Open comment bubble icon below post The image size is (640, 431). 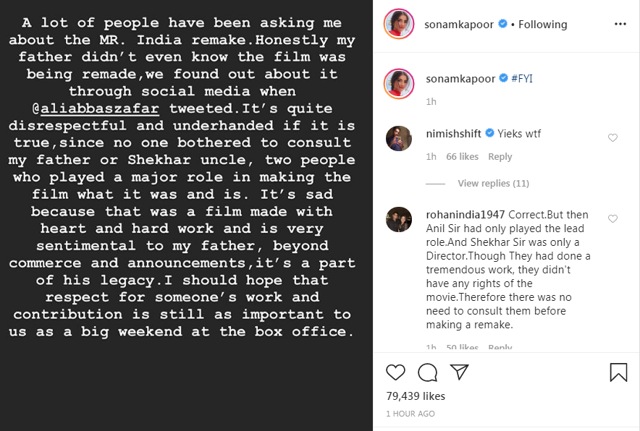[427, 372]
